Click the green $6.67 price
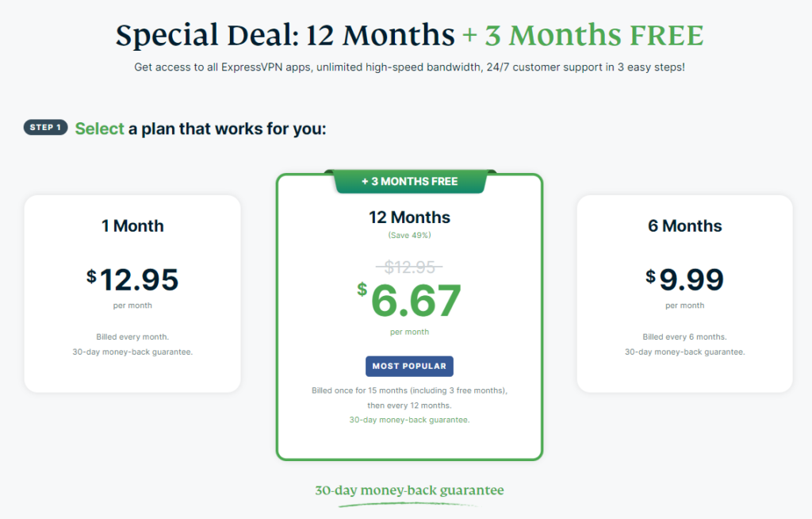This screenshot has width=812, height=519. [409, 300]
